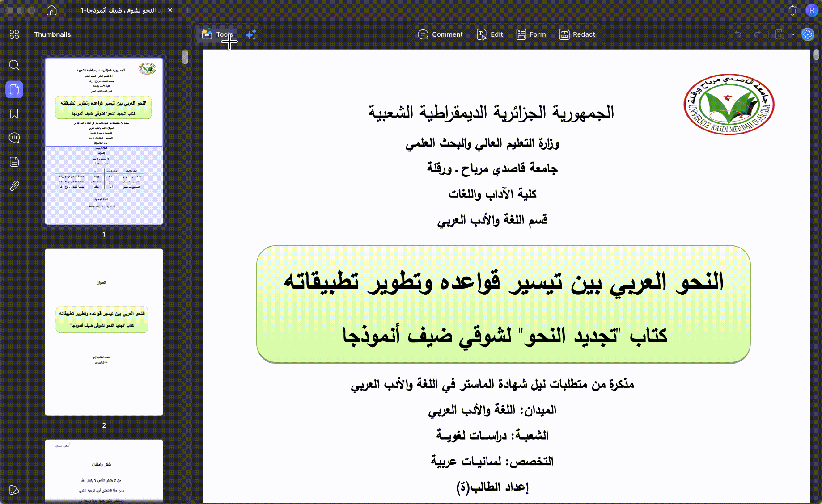This screenshot has height=504, width=822.
Task: Select page 1 thumbnail
Action: click(x=104, y=141)
